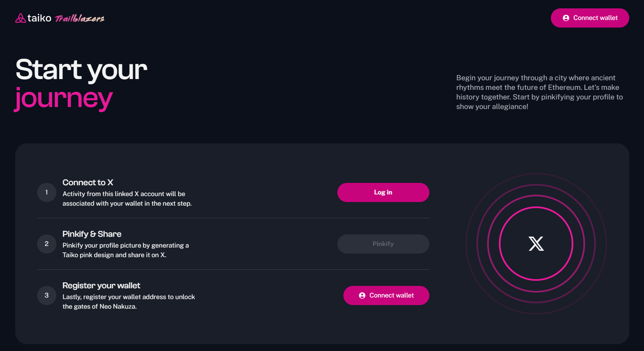Click Connect wallet in the Register step
Viewport: 644px width, 351px height.
point(386,295)
